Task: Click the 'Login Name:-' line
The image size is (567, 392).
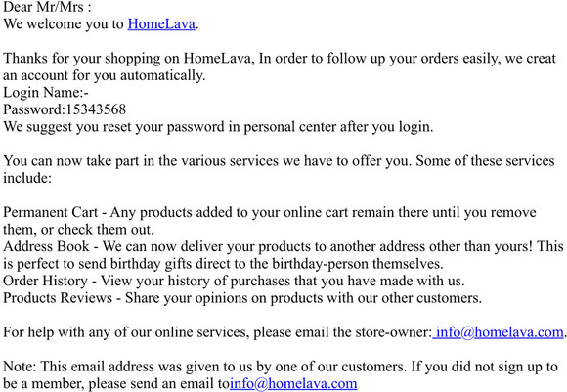Action: click(46, 93)
